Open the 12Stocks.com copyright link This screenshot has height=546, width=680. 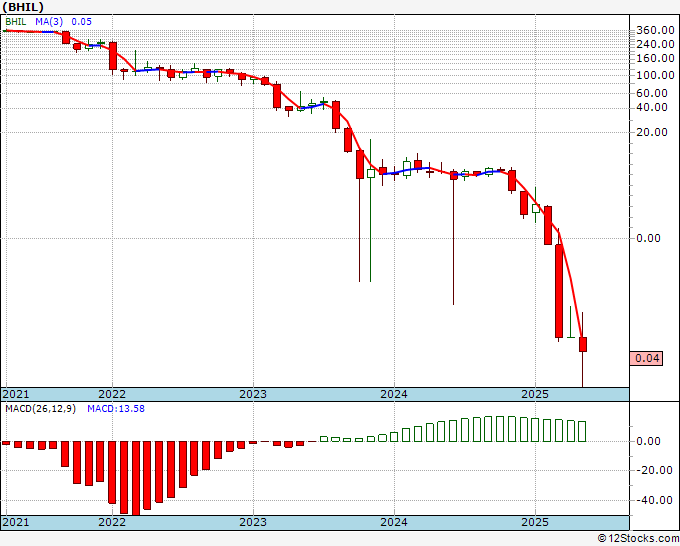(638, 539)
